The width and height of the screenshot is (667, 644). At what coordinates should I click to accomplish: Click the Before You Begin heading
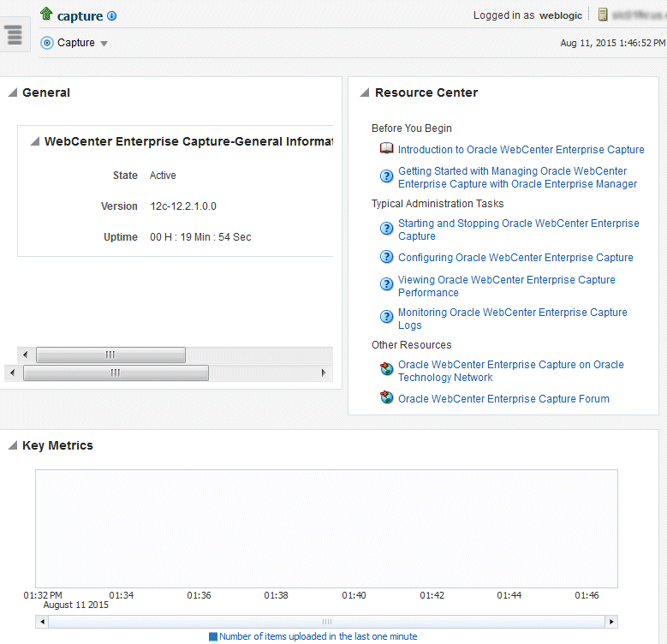point(411,128)
